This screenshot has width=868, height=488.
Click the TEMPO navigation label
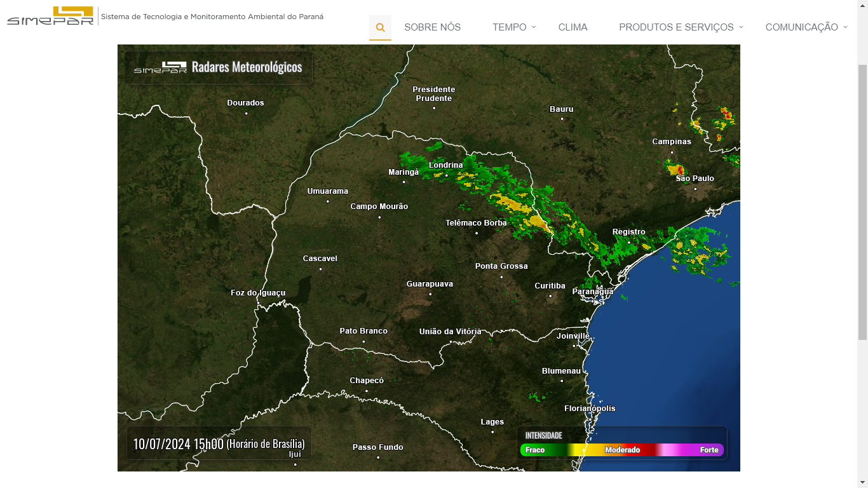tap(510, 27)
